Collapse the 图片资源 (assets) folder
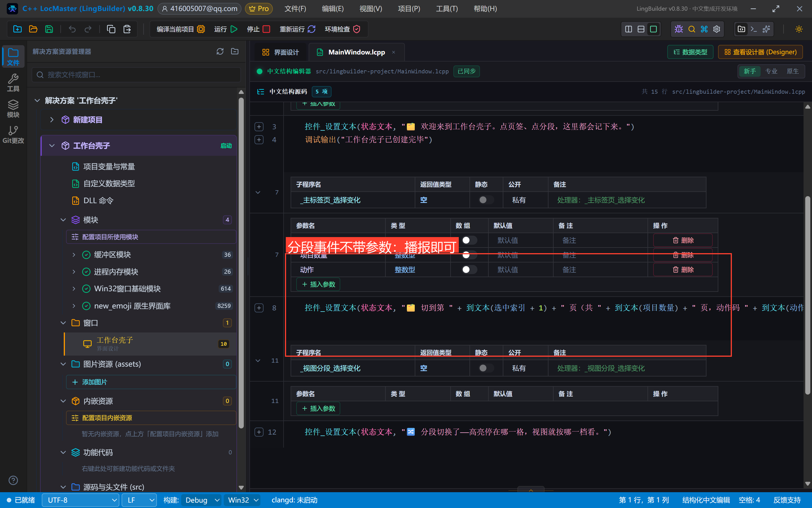This screenshot has height=508, width=812. pos(63,364)
